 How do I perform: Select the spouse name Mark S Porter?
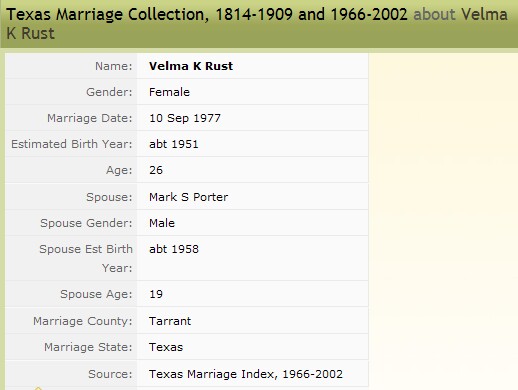(x=189, y=197)
